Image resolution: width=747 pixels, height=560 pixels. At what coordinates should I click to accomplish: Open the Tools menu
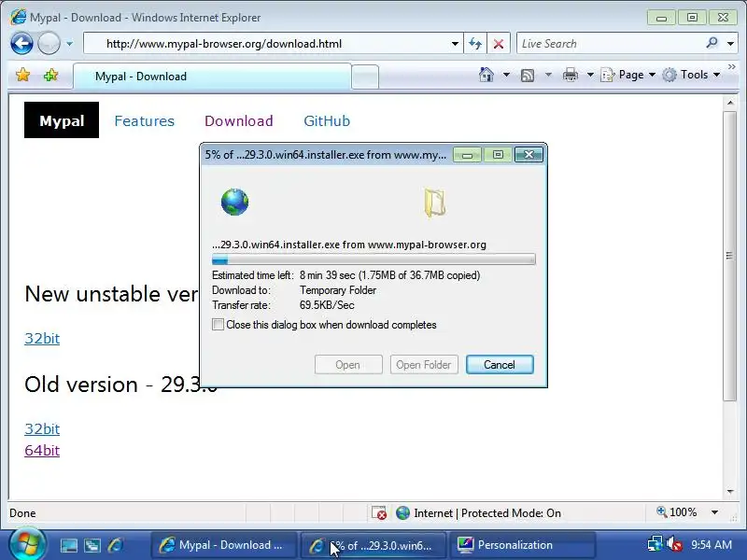pos(691,75)
